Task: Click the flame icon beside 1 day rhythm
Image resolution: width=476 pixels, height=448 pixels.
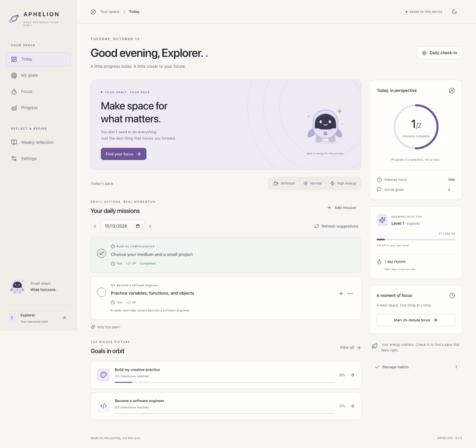Action: point(379,262)
